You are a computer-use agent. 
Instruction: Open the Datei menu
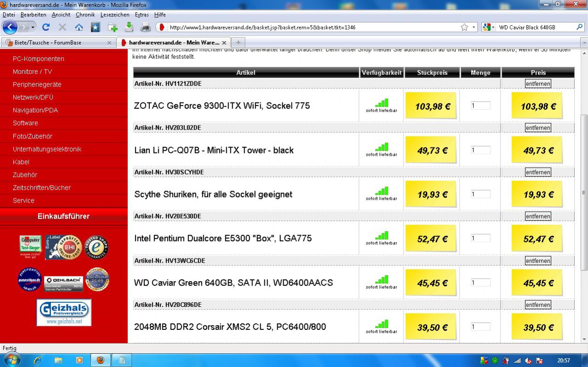(x=9, y=15)
